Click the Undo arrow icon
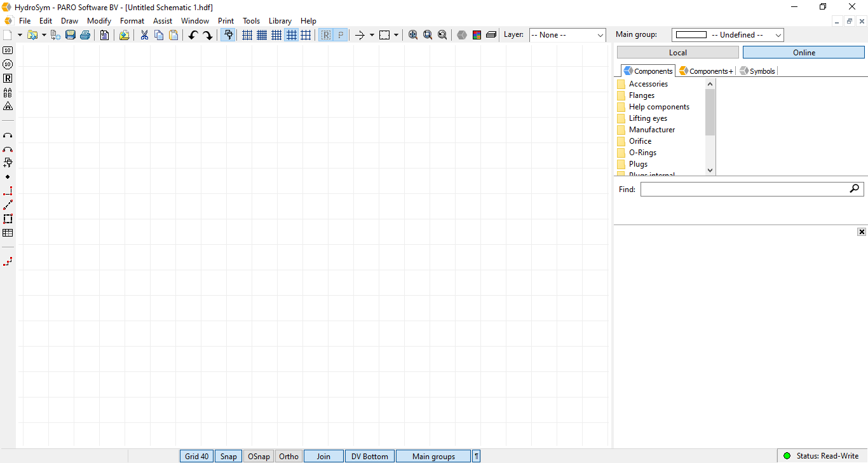The width and height of the screenshot is (868, 463). coord(193,35)
